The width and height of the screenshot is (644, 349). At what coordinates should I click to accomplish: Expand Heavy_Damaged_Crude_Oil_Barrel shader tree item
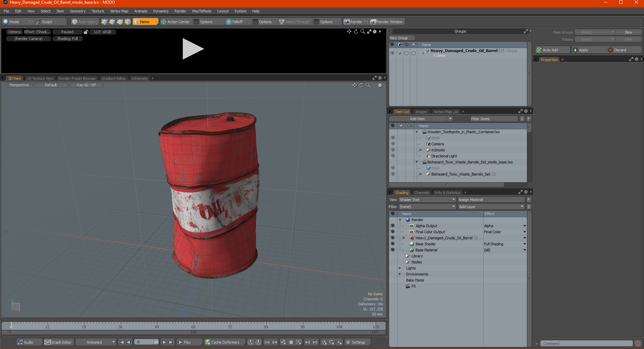[404, 238]
